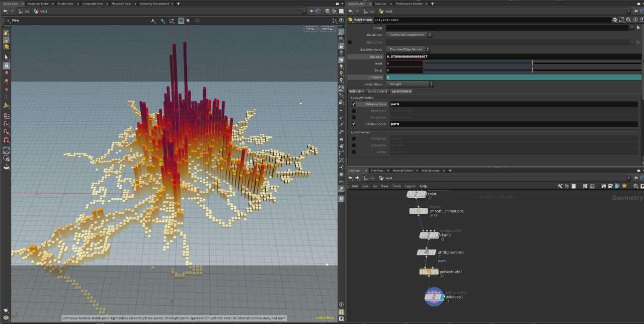The width and height of the screenshot is (644, 324).
Task: Toggle the Divisions Scale checkbox
Action: [354, 124]
